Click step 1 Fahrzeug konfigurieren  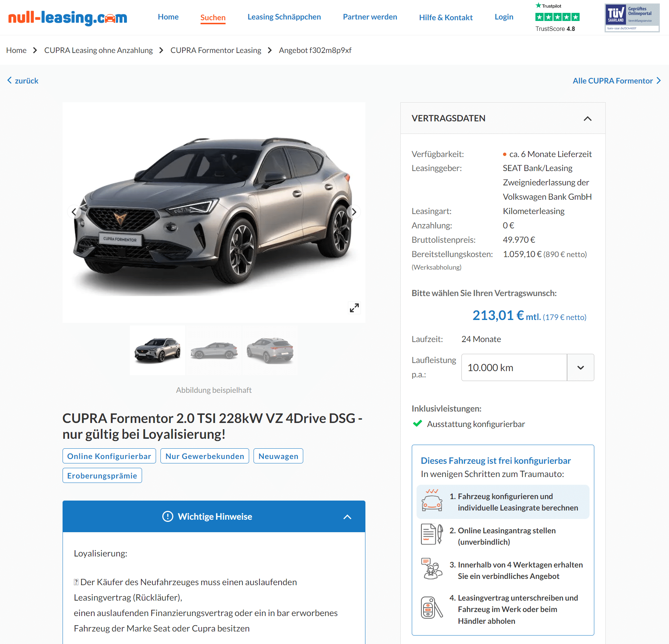[x=503, y=502]
